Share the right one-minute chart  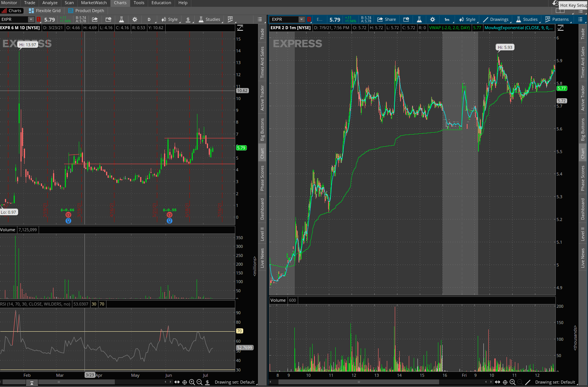tap(386, 19)
